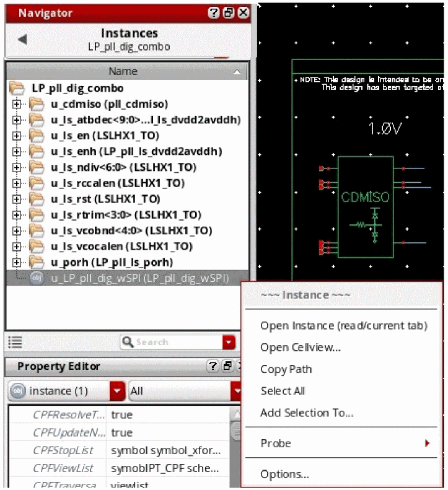Click LP_pll_dig_combo root folder icon
Image resolution: width=448 pixels, height=490 pixels.
click(x=17, y=88)
